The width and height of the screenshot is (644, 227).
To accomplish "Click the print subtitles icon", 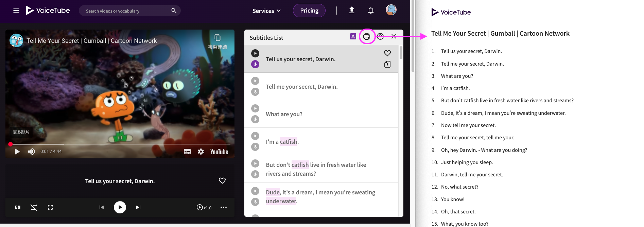I will 367,36.
